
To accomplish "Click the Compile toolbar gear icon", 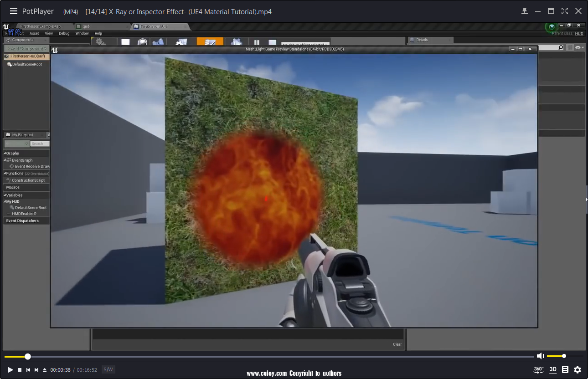I will tap(101, 42).
